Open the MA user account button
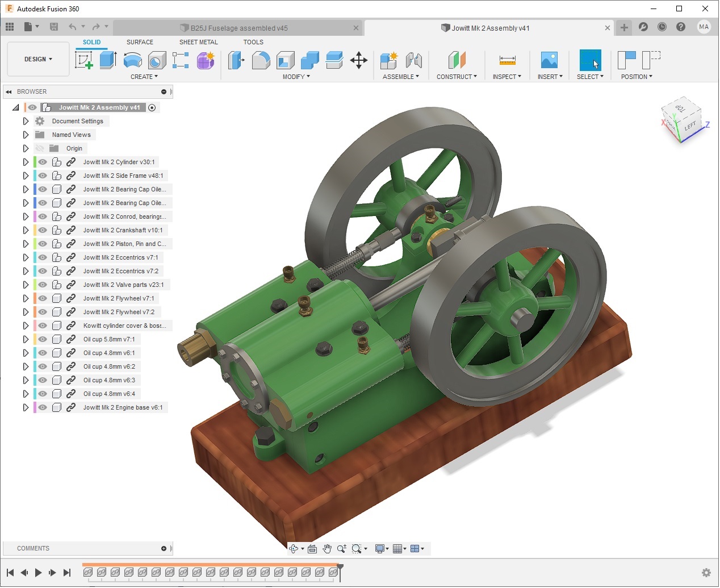The image size is (720, 588). click(704, 27)
